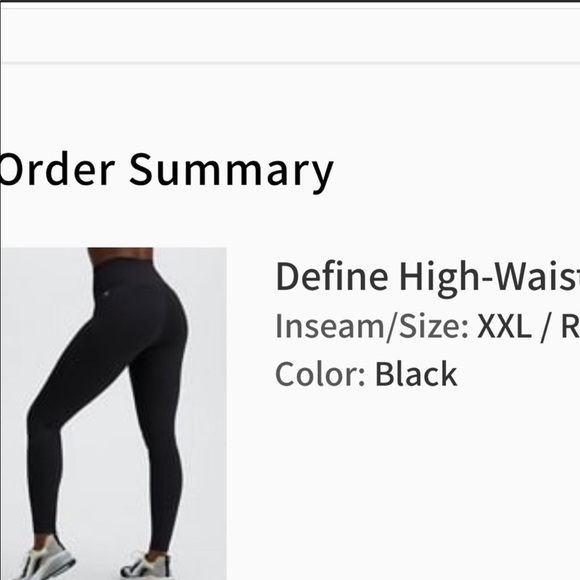Click the Inseam/Size label text
Screen dimensions: 580x580
372,327
